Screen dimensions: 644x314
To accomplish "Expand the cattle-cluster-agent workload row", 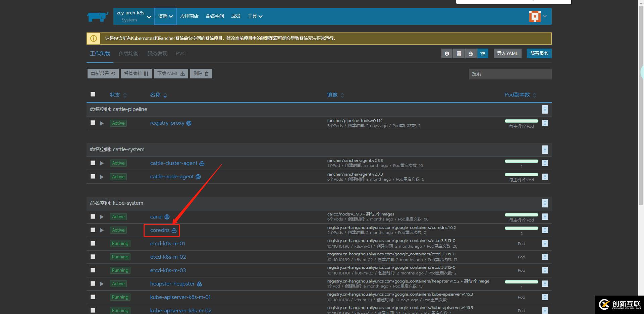I will click(x=102, y=163).
